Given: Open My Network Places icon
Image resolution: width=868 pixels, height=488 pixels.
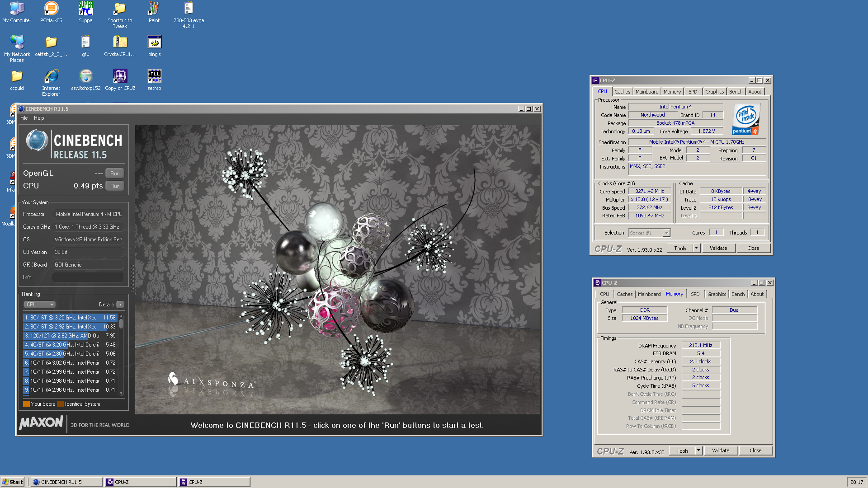Looking at the screenshot, I should (17, 49).
